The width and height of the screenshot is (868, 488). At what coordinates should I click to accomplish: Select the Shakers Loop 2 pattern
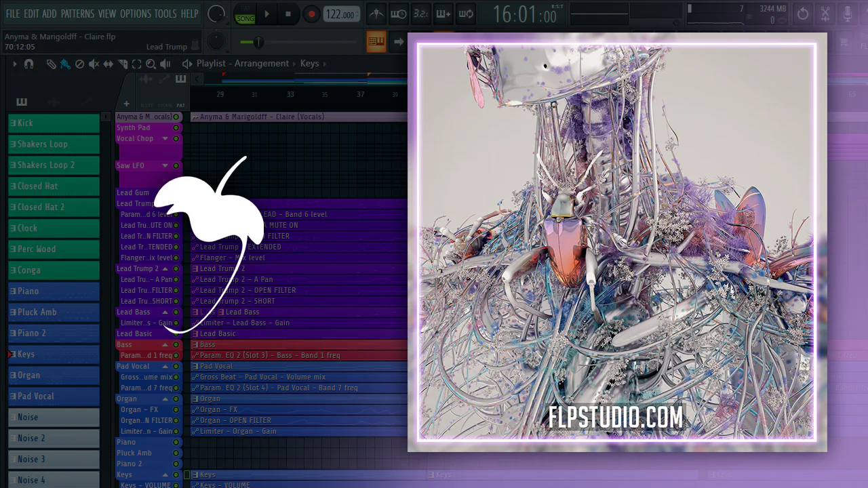pos(54,165)
